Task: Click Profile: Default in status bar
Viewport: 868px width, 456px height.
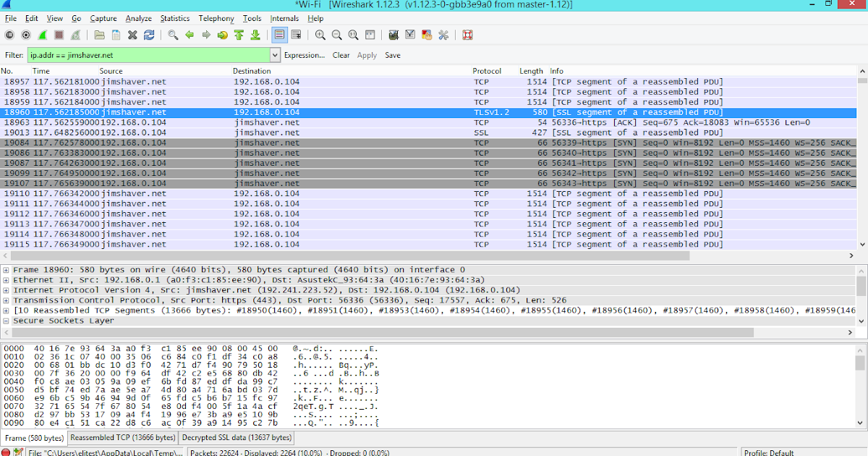Action: pos(769,452)
